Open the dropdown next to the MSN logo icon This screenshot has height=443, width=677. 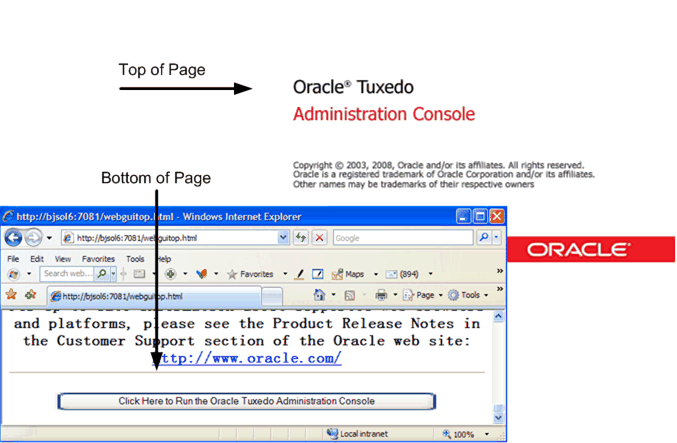tap(29, 274)
